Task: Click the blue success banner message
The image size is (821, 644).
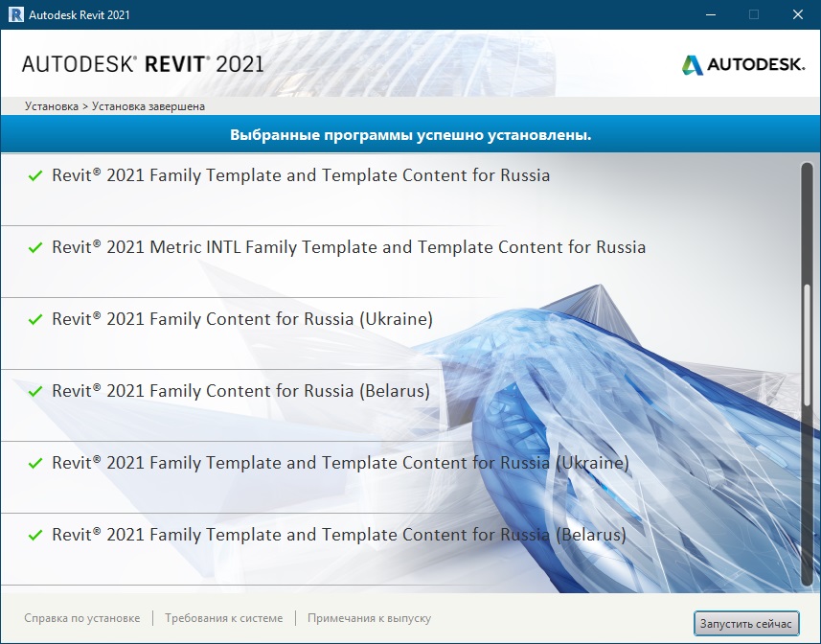Action: [410, 135]
